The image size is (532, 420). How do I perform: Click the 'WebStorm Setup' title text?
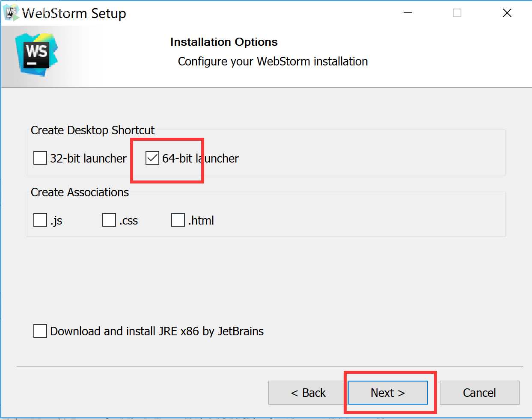coord(74,13)
